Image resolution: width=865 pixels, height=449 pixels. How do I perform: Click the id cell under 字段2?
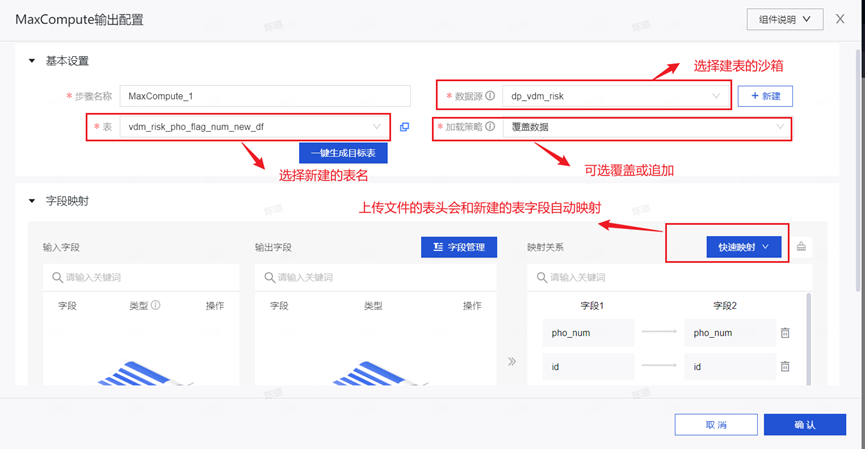(x=730, y=366)
